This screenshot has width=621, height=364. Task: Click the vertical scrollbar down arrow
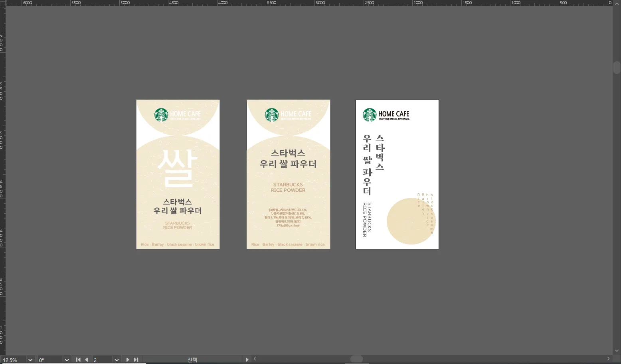617,351
